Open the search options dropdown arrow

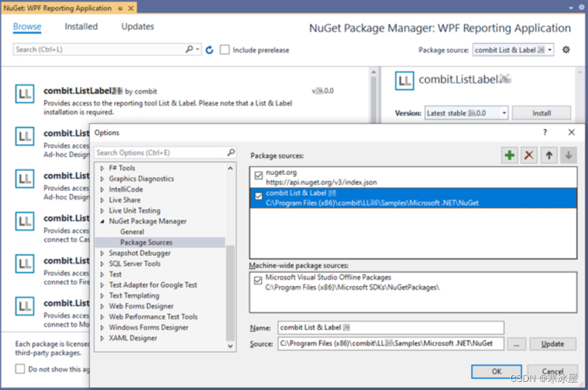[x=198, y=49]
